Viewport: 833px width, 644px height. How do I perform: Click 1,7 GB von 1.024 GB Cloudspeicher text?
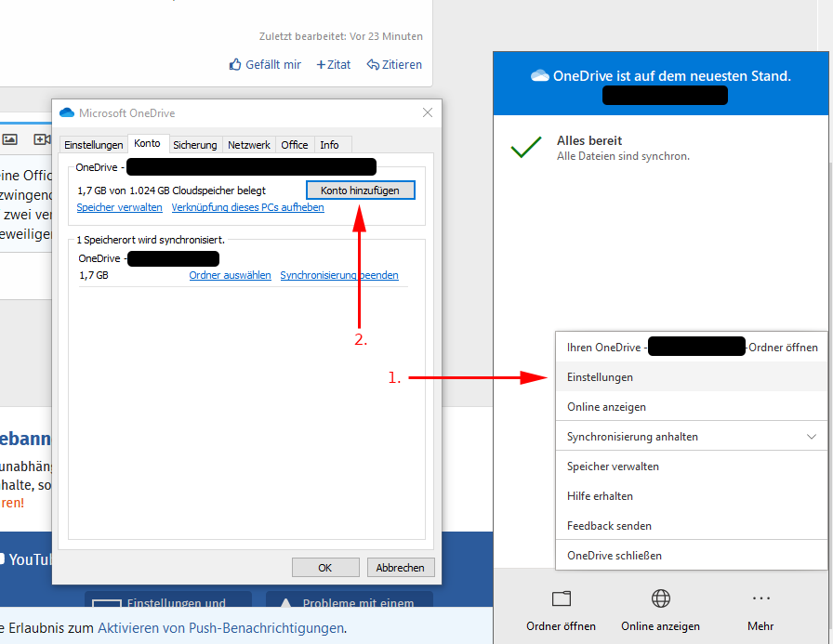[172, 191]
